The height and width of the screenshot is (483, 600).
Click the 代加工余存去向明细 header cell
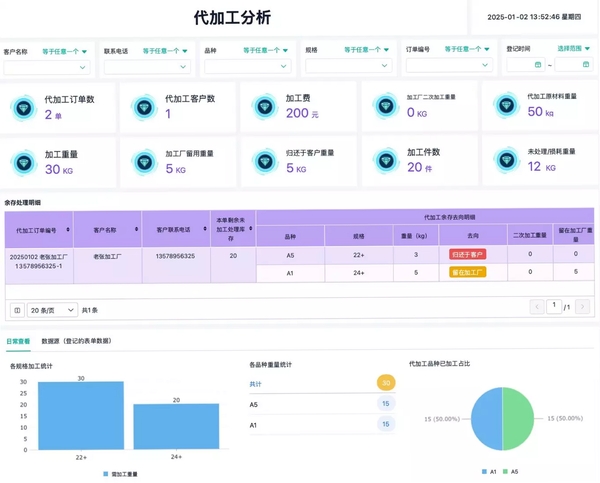coord(426,217)
